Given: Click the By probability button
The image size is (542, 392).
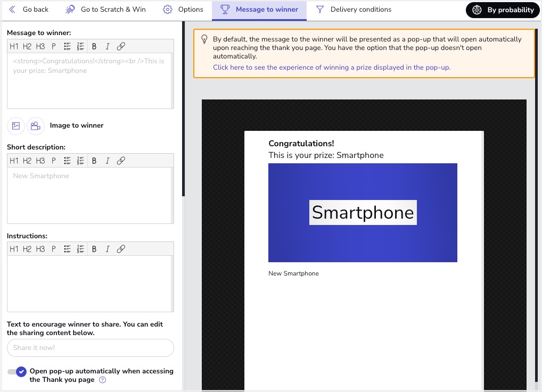Looking at the screenshot, I should (503, 10).
